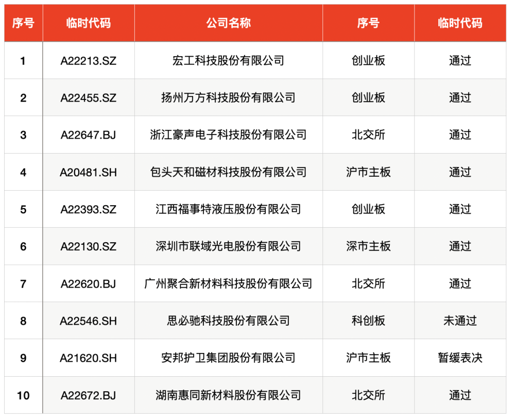This screenshot has height=420, width=515.
Task: Click company 广州聚合新材料科技股份有限公司
Action: tap(228, 283)
